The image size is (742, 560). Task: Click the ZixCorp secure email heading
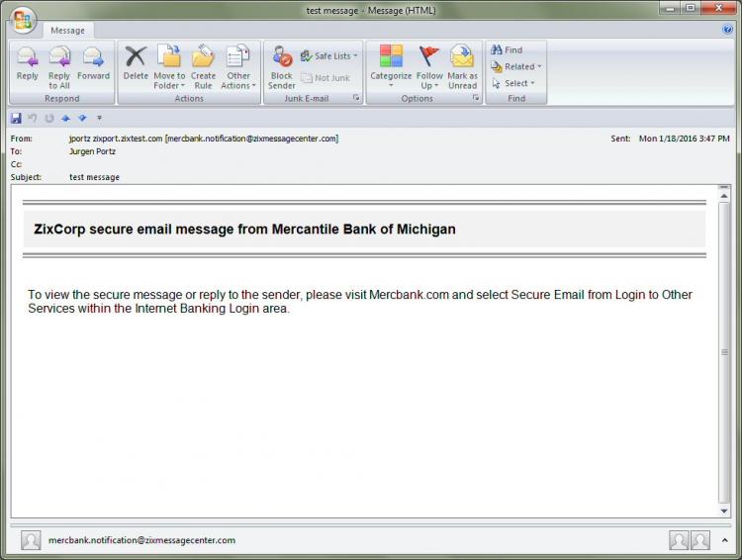coord(244,230)
